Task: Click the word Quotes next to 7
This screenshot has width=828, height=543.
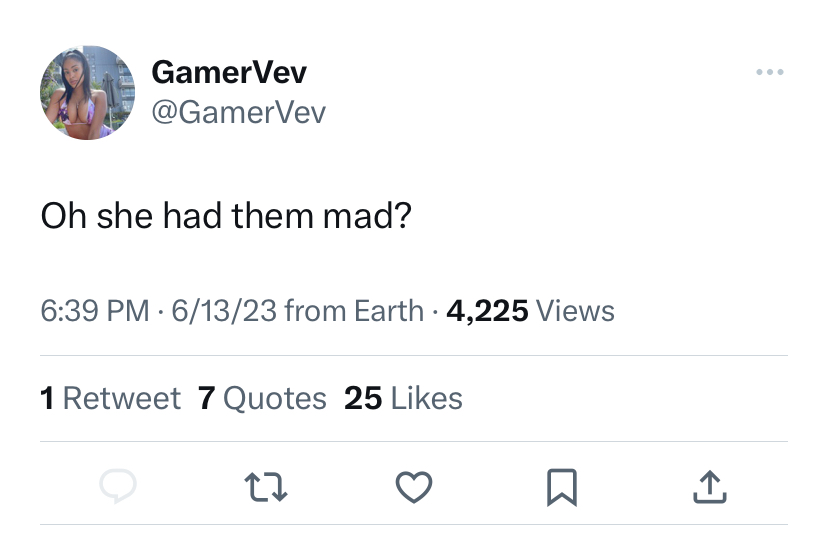Action: [275, 398]
